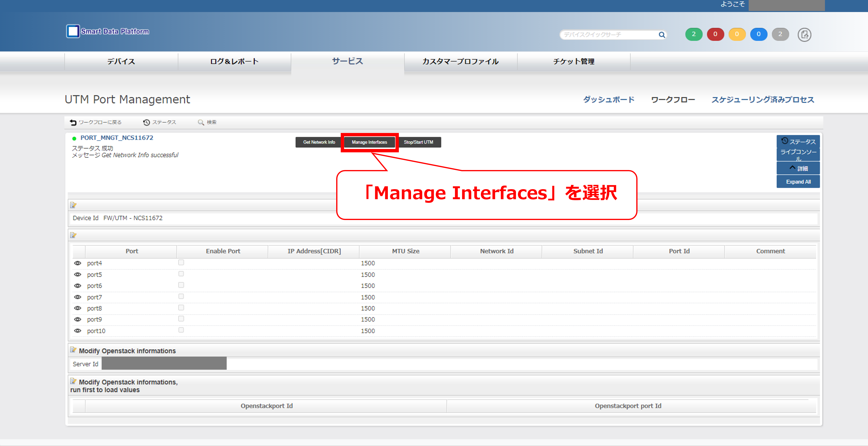Open the ログ&レポート tab

[234, 61]
